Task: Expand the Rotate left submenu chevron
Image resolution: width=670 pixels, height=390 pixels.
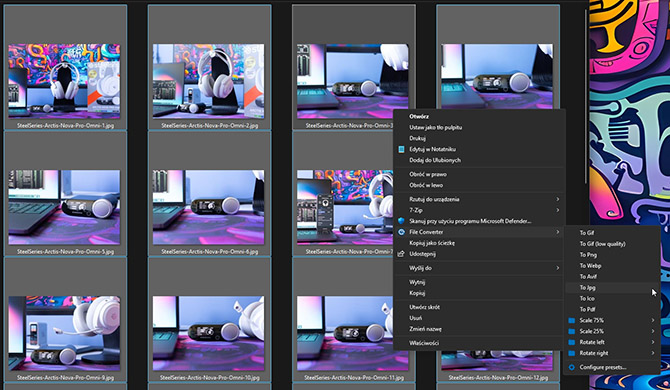Action: point(653,342)
